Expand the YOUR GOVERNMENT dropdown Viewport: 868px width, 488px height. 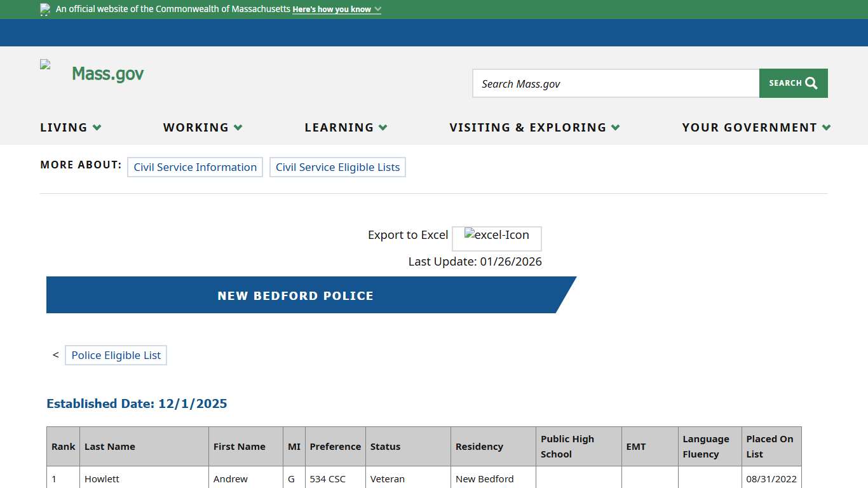coord(756,127)
